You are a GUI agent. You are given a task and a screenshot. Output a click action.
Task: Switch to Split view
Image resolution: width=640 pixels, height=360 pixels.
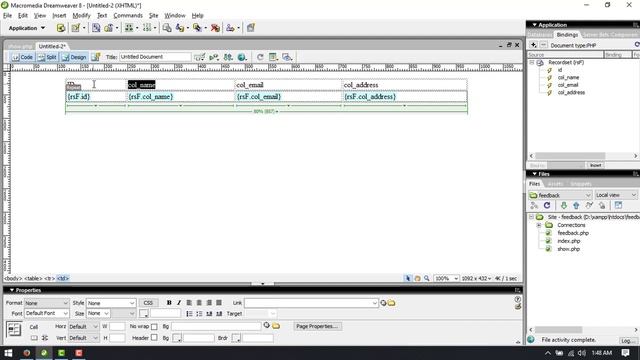coord(47,57)
